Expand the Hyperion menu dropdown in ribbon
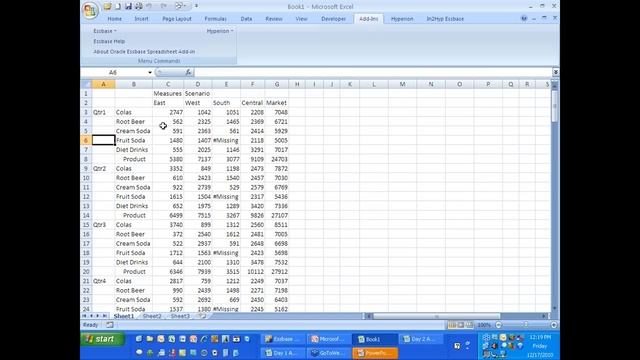Image resolution: width=640 pixels, height=360 pixels. pyautogui.click(x=220, y=31)
